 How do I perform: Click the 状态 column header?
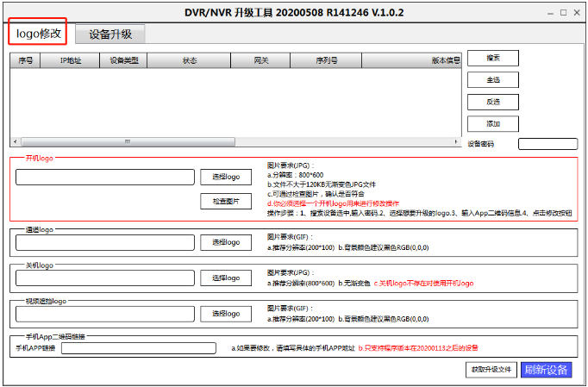coord(189,60)
